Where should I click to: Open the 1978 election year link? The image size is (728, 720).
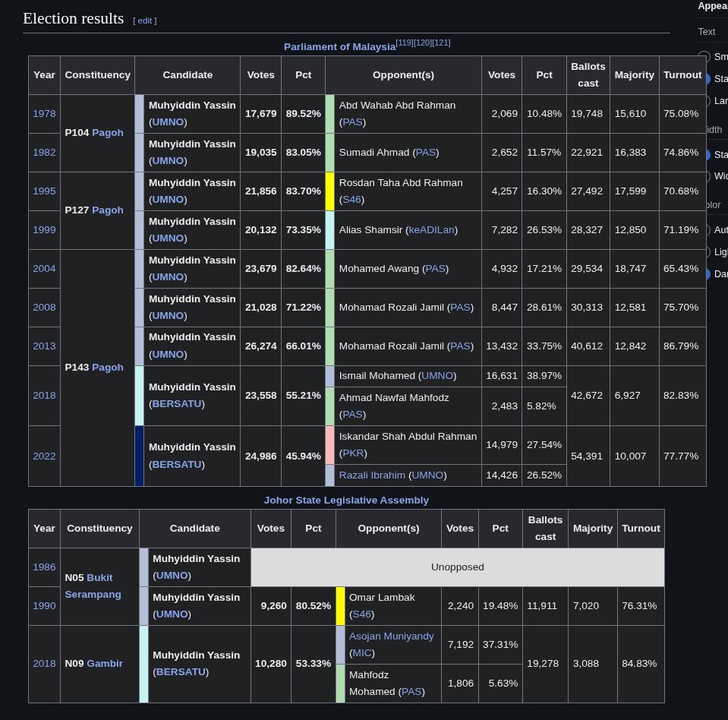click(x=44, y=114)
